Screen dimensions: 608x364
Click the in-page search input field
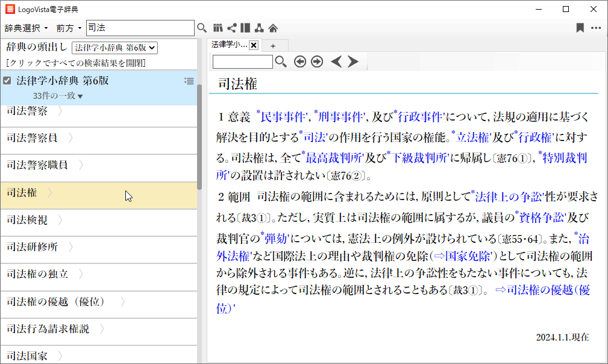pos(243,61)
